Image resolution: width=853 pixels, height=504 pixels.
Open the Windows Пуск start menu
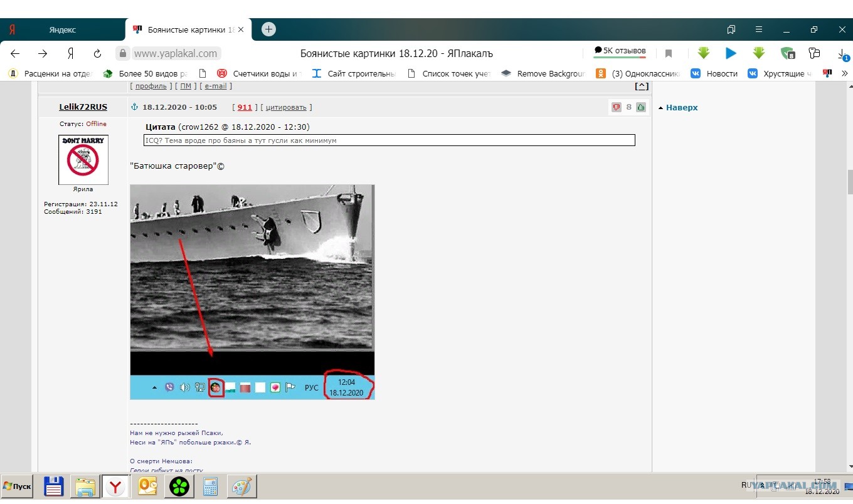tap(17, 486)
